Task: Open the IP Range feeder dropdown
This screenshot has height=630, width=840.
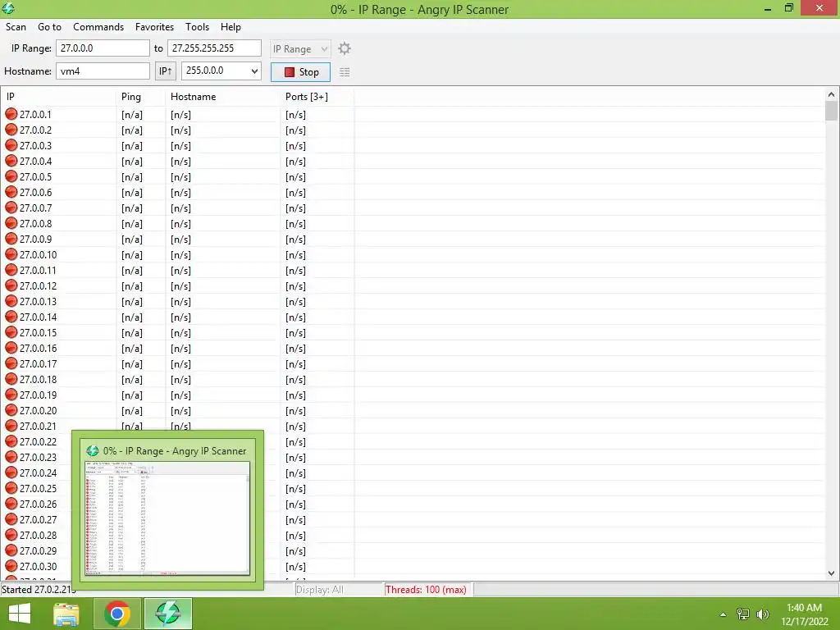Action: click(300, 48)
